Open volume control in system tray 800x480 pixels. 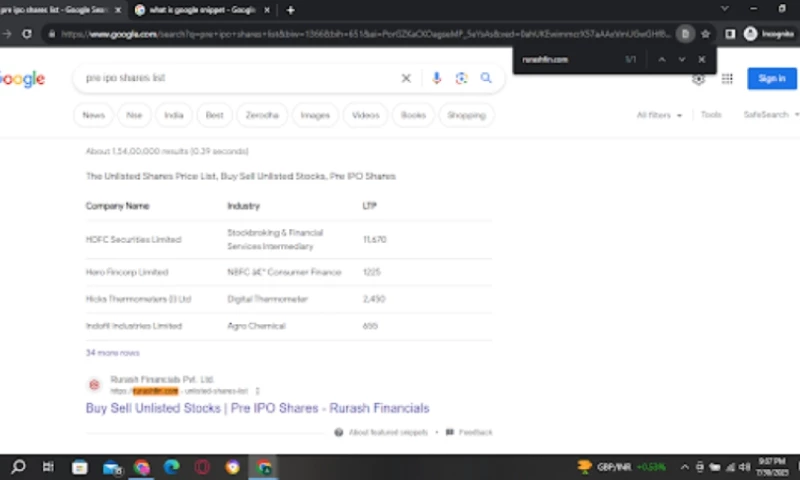(x=744, y=467)
